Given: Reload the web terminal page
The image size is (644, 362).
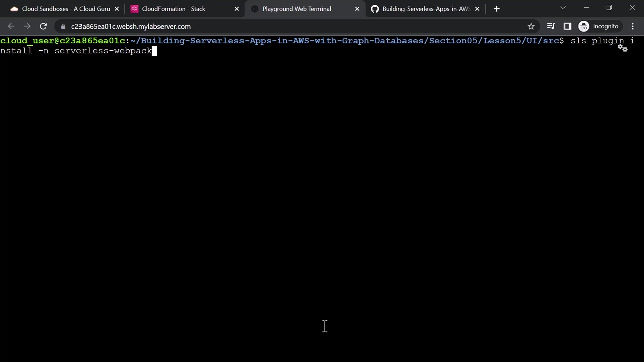Looking at the screenshot, I should click(x=43, y=26).
